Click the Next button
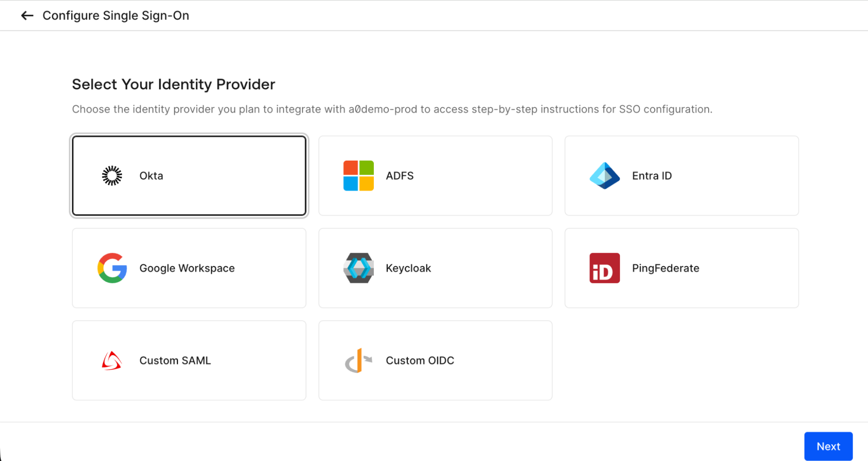Screen dimensions: 868x461 [x=828, y=446]
